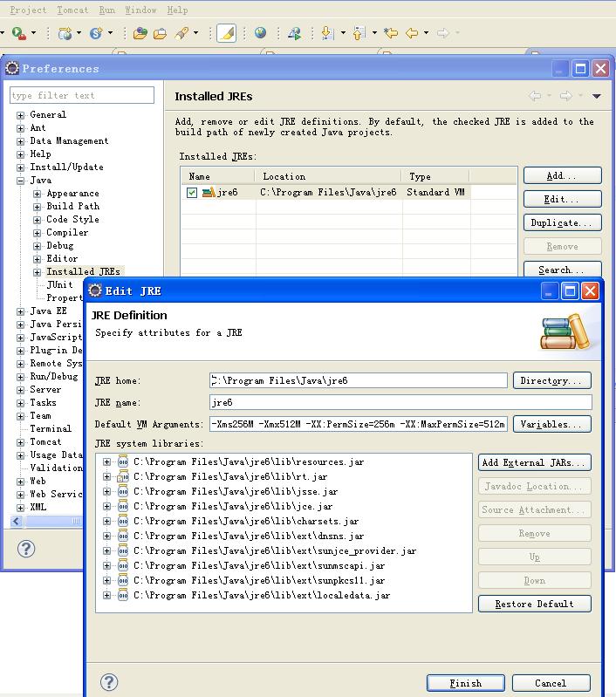Click the Add External JARs... button
Viewport: 616px width, 697px height.
point(535,462)
